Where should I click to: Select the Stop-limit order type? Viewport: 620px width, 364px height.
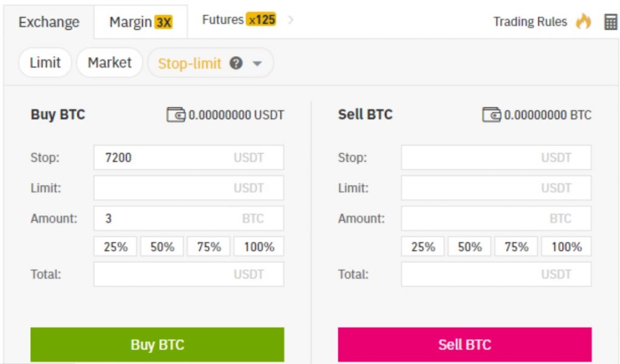[x=190, y=63]
